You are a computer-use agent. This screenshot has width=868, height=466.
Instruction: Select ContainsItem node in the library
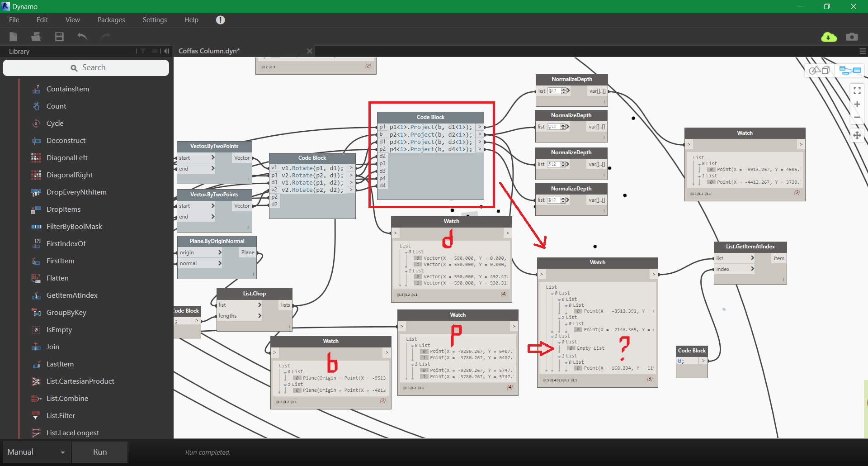[x=67, y=89]
